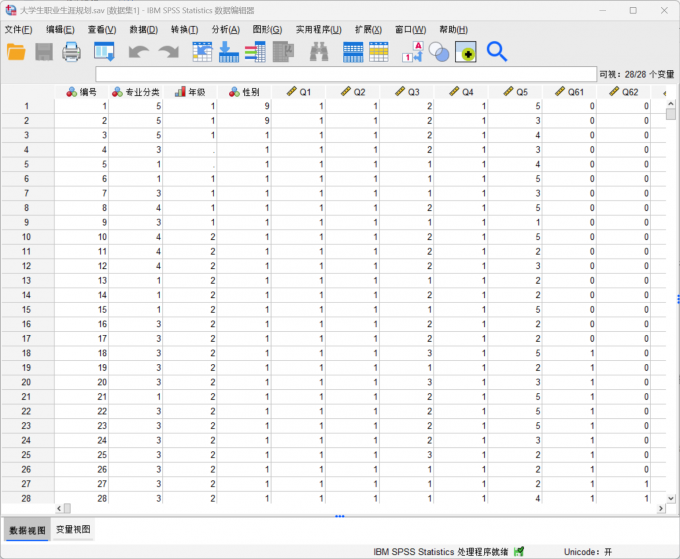The image size is (680, 559).
Task: Use variable sets circles icon
Action: pyautogui.click(x=439, y=52)
